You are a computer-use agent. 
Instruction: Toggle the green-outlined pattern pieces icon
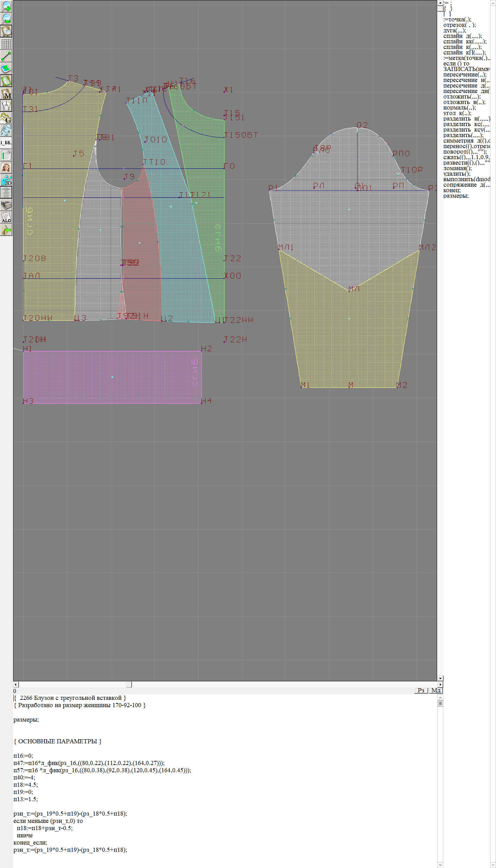6,81
